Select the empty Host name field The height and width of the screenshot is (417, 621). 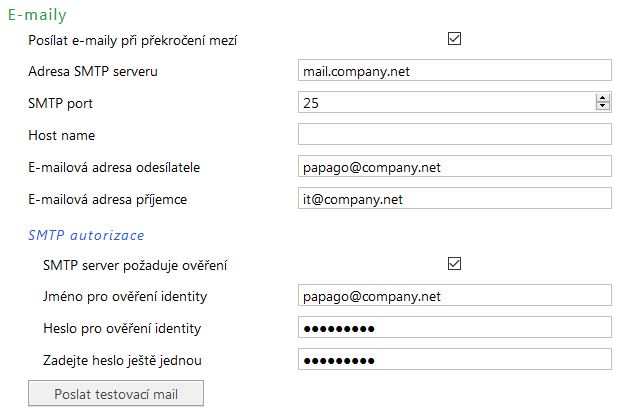tap(454, 134)
